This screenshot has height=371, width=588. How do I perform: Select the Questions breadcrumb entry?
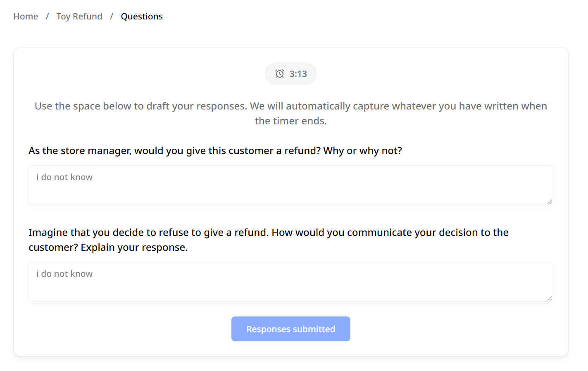coord(142,17)
